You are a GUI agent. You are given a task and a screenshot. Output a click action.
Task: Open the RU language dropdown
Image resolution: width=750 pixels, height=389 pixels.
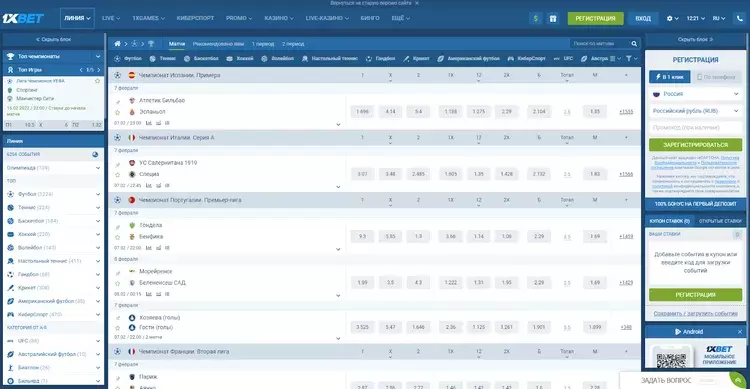point(719,18)
